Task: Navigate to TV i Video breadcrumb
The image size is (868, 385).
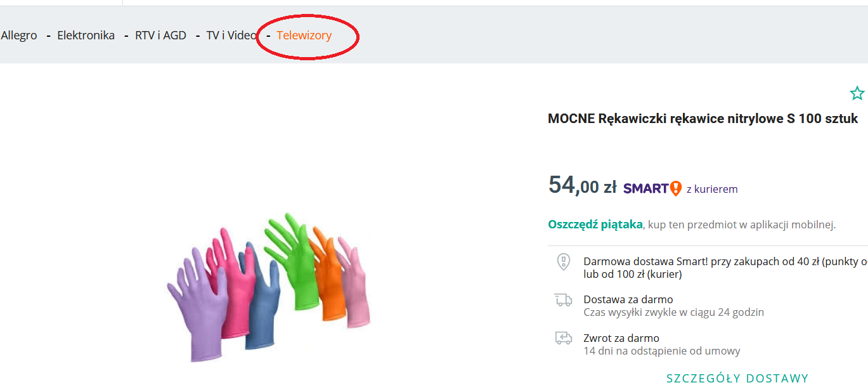Action: [x=231, y=36]
